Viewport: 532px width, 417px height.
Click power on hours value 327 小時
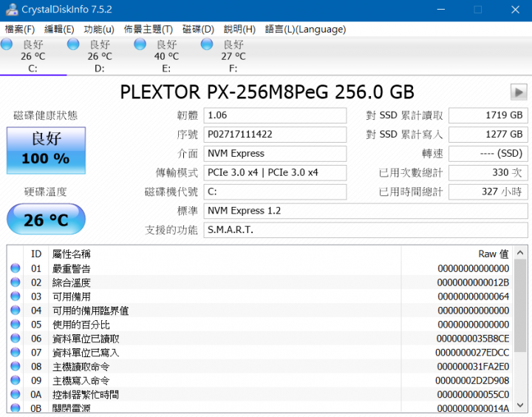(488, 191)
